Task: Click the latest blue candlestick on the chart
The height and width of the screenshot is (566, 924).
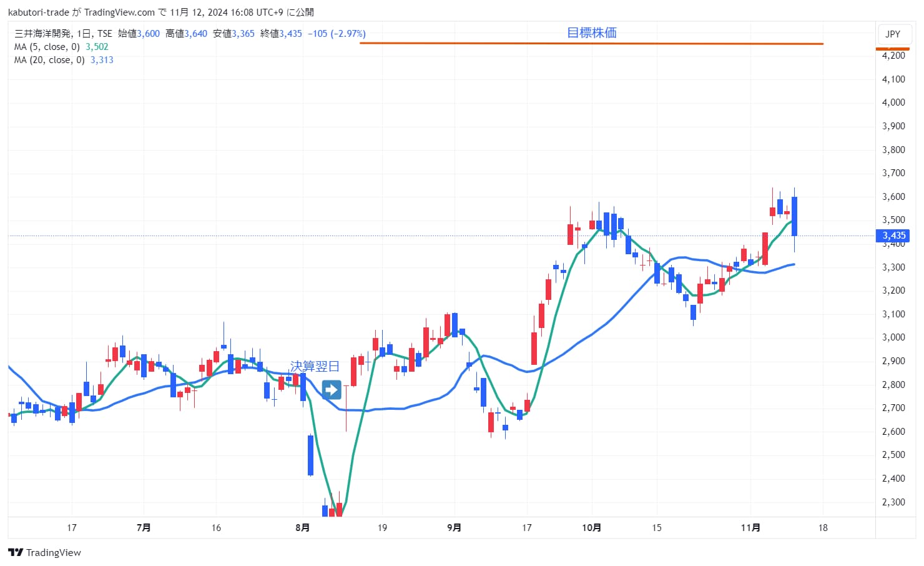Action: (794, 216)
